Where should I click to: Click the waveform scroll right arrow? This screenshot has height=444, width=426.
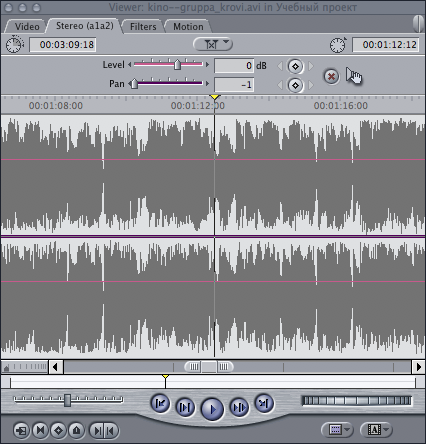click(418, 367)
